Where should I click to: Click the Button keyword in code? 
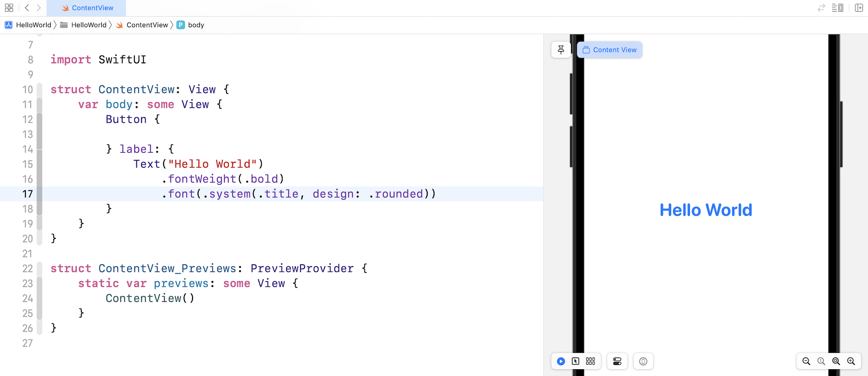[x=126, y=119]
